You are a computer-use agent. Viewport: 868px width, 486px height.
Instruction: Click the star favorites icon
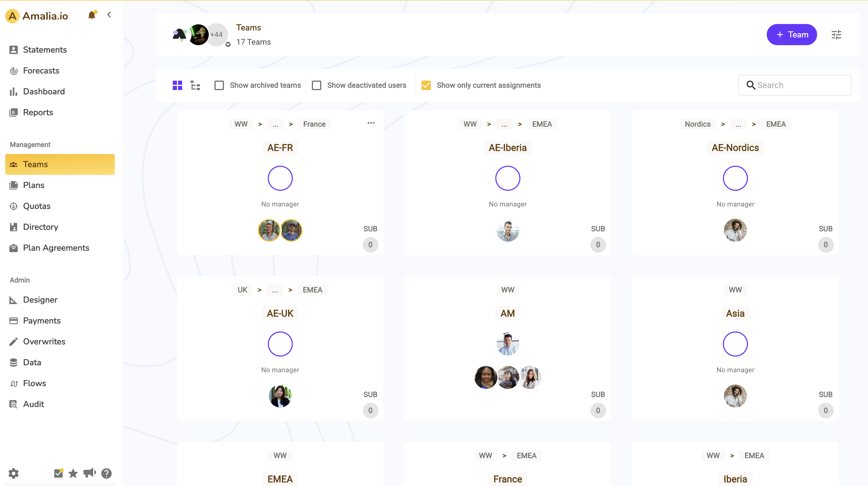click(73, 473)
